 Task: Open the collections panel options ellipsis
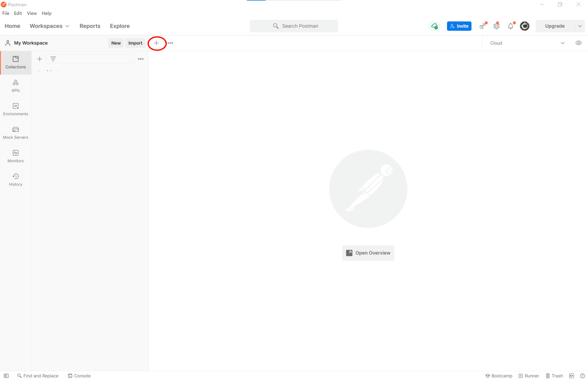[x=141, y=59]
